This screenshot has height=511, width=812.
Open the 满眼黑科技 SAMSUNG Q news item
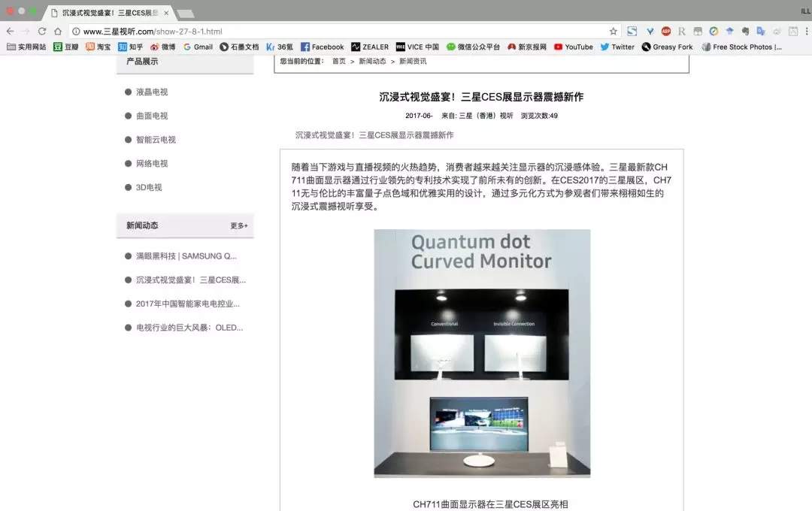click(x=186, y=256)
